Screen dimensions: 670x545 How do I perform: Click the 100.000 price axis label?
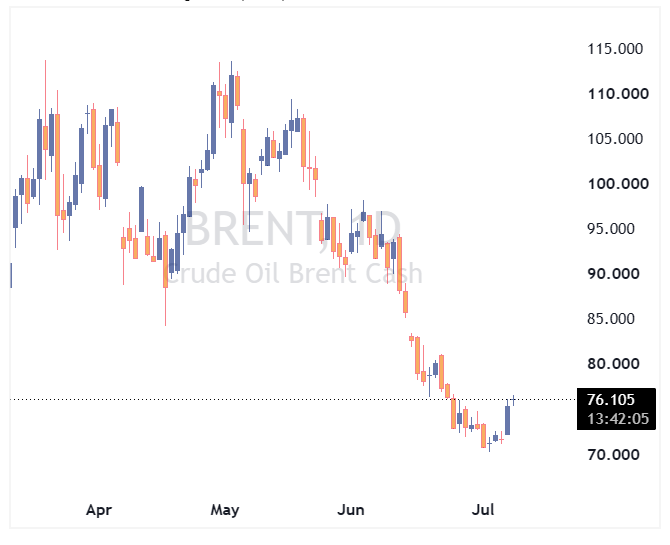(618, 184)
